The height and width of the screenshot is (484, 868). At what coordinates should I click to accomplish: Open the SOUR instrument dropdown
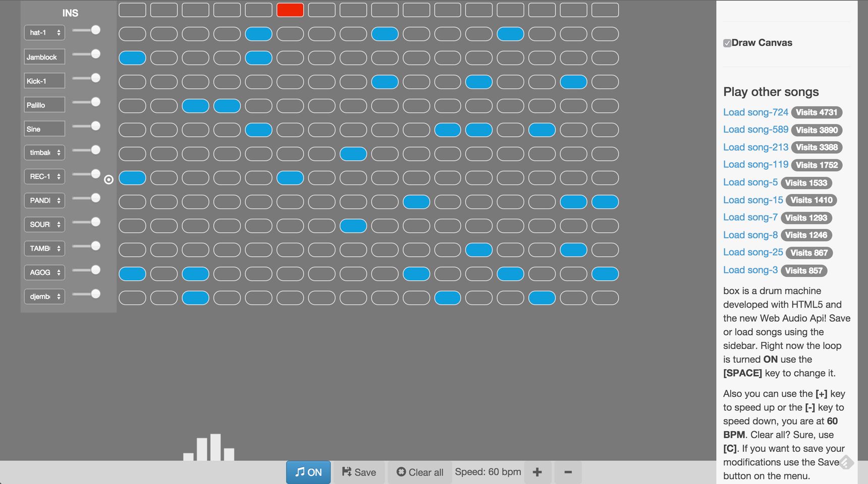(x=44, y=224)
